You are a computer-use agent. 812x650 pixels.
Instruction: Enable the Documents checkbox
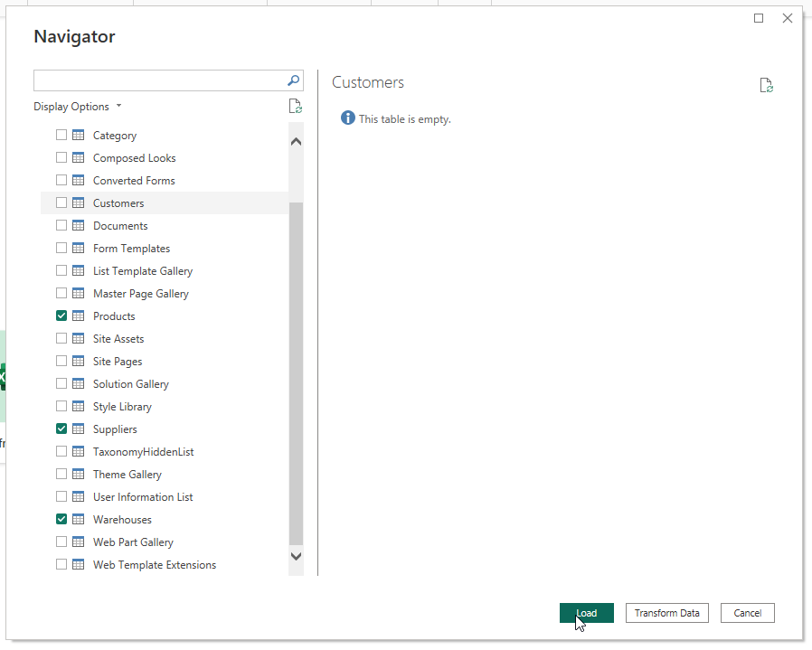tap(61, 225)
